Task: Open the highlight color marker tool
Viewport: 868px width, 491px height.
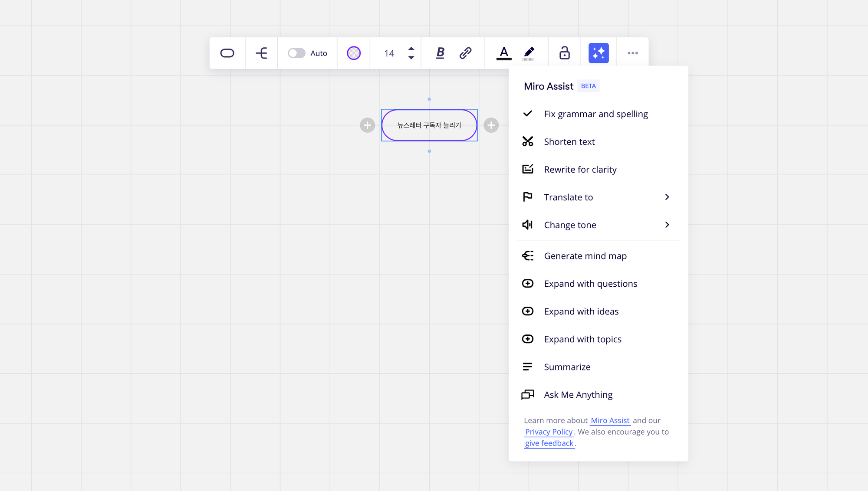Action: 529,53
